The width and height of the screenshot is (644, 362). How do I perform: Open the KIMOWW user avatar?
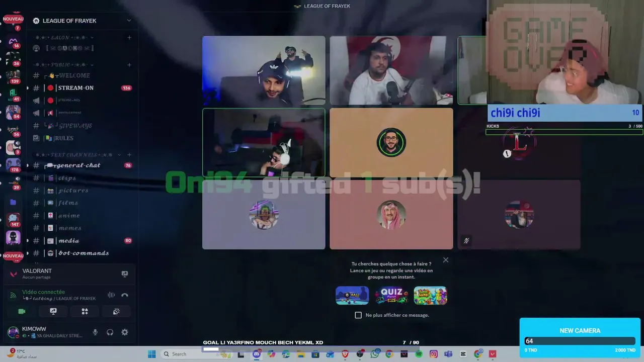(13, 332)
